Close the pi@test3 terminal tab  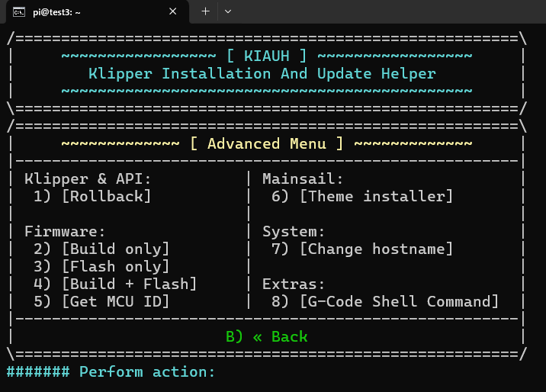pos(173,11)
